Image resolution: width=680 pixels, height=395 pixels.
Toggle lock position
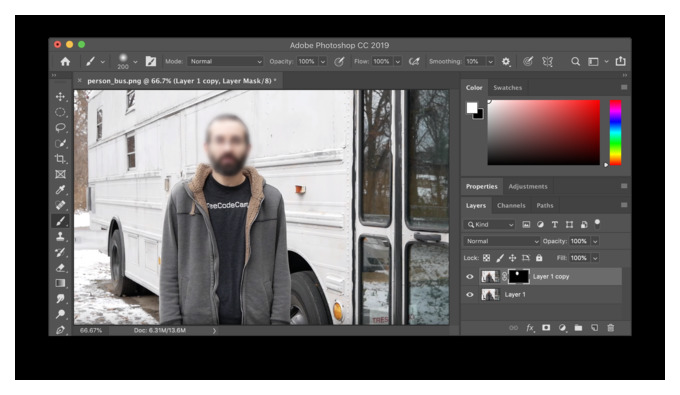tap(512, 258)
